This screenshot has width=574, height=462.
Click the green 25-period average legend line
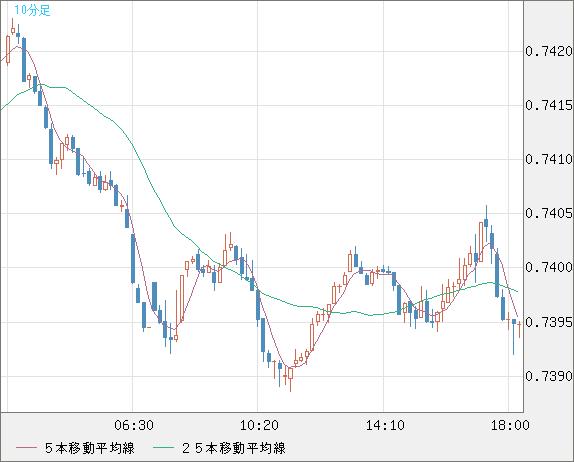pos(163,448)
